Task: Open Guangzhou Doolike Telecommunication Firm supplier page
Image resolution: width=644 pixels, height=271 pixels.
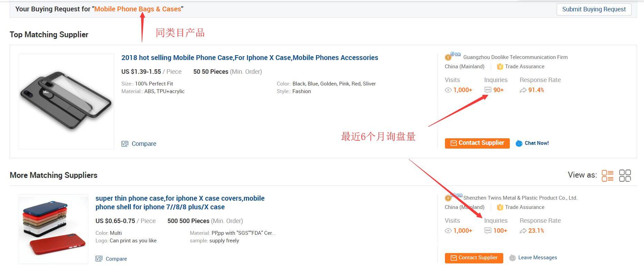Action: click(515, 57)
